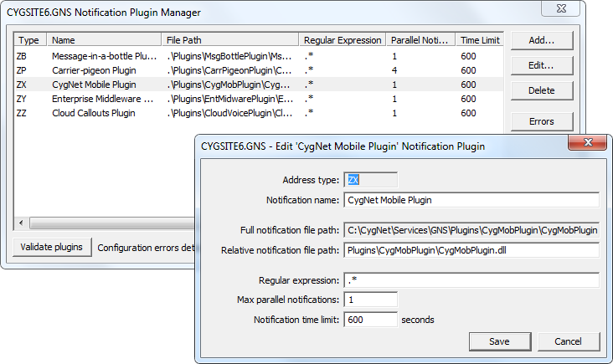
Task: Open the Errors button in Plugin Manager
Action: [542, 121]
